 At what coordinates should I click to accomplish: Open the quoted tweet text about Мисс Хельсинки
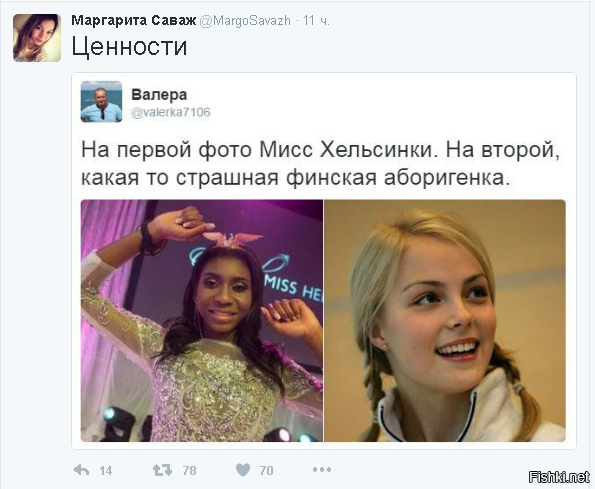(321, 164)
